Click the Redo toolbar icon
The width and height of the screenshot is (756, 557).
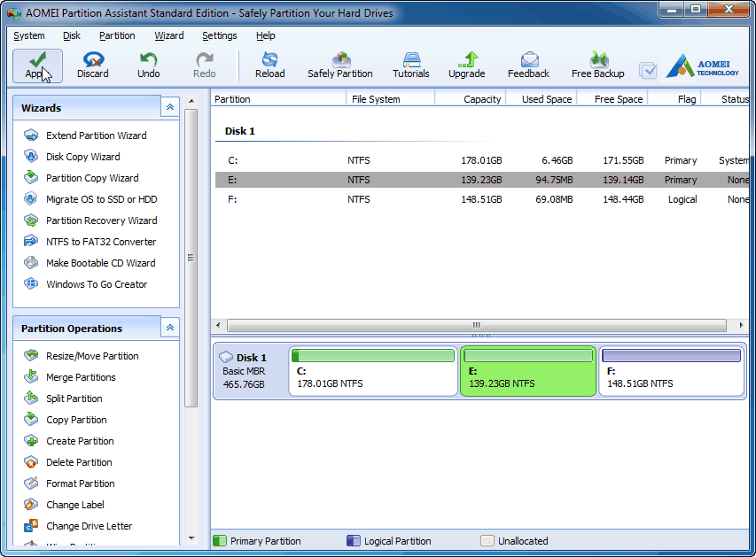(205, 66)
